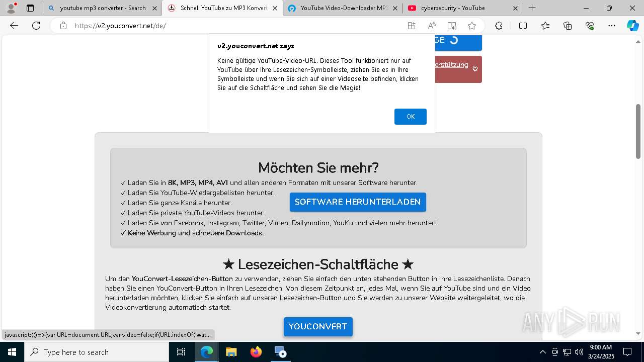Open Task View on taskbar
This screenshot has height=362, width=644.
[x=181, y=352]
